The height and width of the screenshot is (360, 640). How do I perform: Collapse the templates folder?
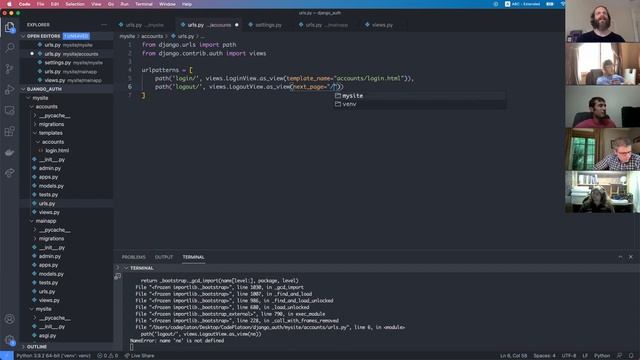point(51,133)
